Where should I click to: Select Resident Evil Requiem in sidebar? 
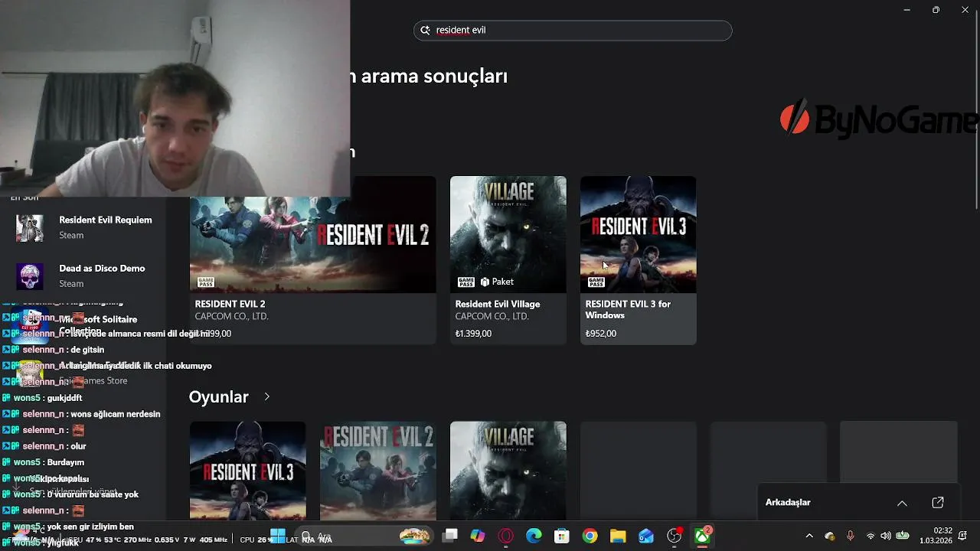[x=84, y=227]
